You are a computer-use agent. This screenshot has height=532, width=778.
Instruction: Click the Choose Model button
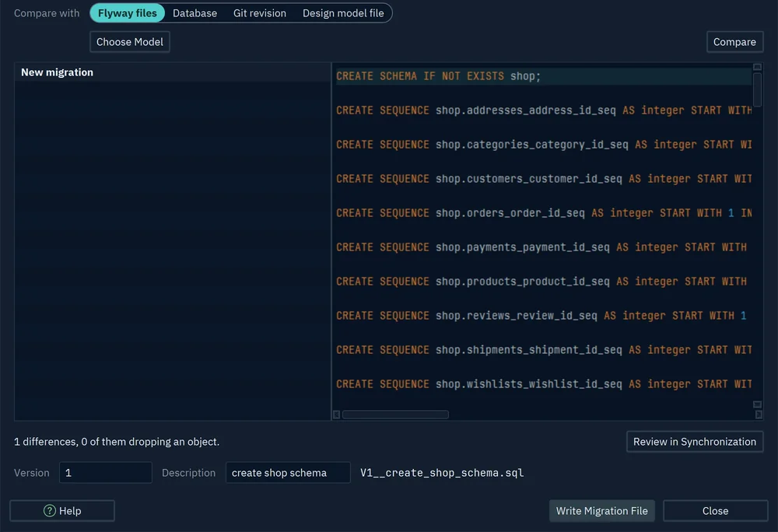129,42
